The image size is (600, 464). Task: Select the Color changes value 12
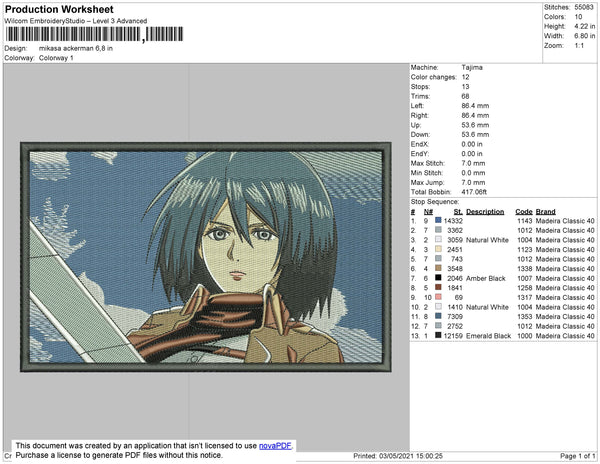(x=465, y=77)
